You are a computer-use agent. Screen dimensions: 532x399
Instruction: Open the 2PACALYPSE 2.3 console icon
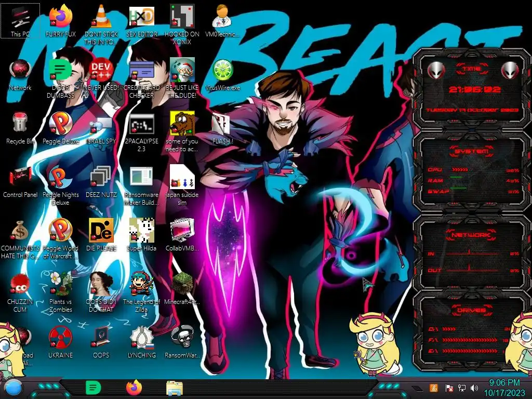[142, 132]
